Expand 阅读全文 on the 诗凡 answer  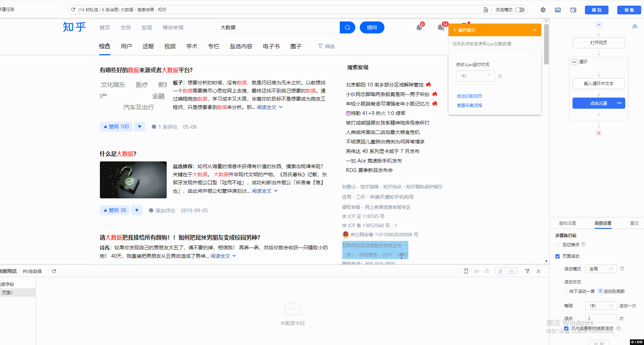(x=223, y=256)
